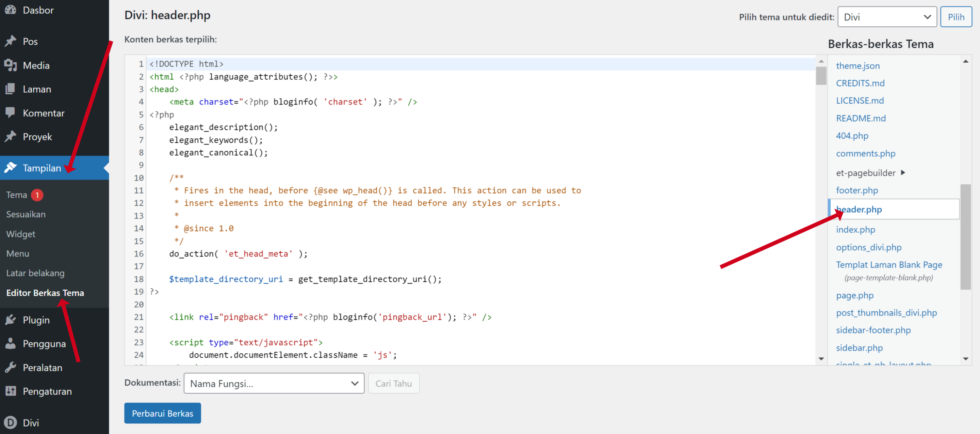Image resolution: width=980 pixels, height=434 pixels.
Task: Open Plugin menu
Action: click(54, 320)
